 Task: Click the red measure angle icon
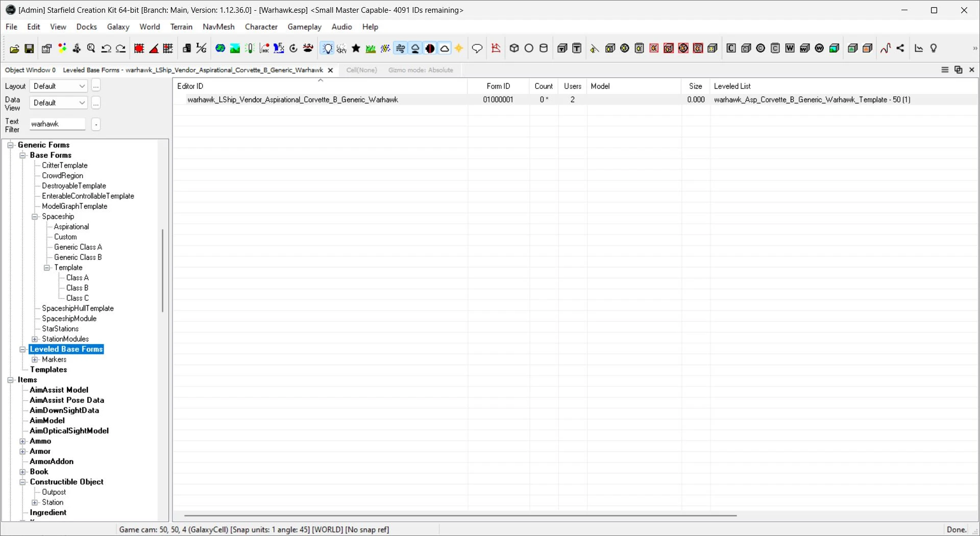[x=496, y=48]
